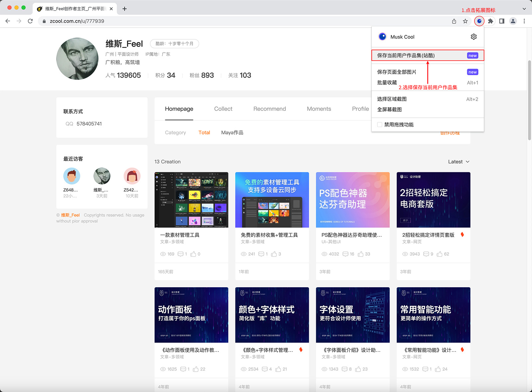Toggle the browser side panel icon
Image resolution: width=532 pixels, height=392 pixels.
point(502,21)
